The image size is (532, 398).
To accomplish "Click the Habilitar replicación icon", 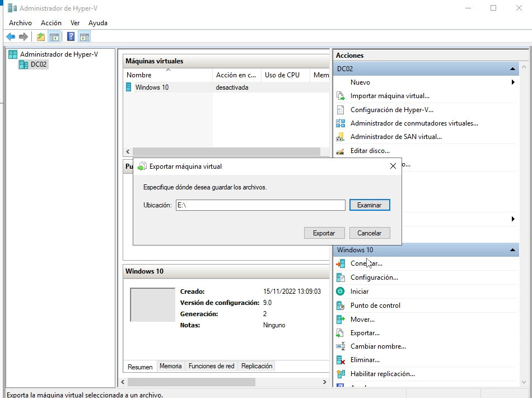I will tap(340, 374).
